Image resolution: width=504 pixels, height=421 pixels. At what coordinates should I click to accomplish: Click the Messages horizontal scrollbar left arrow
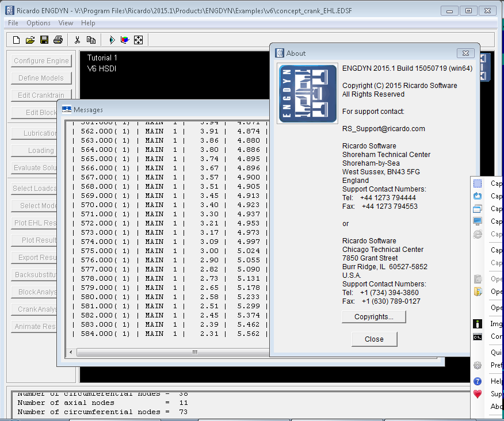[x=71, y=352]
